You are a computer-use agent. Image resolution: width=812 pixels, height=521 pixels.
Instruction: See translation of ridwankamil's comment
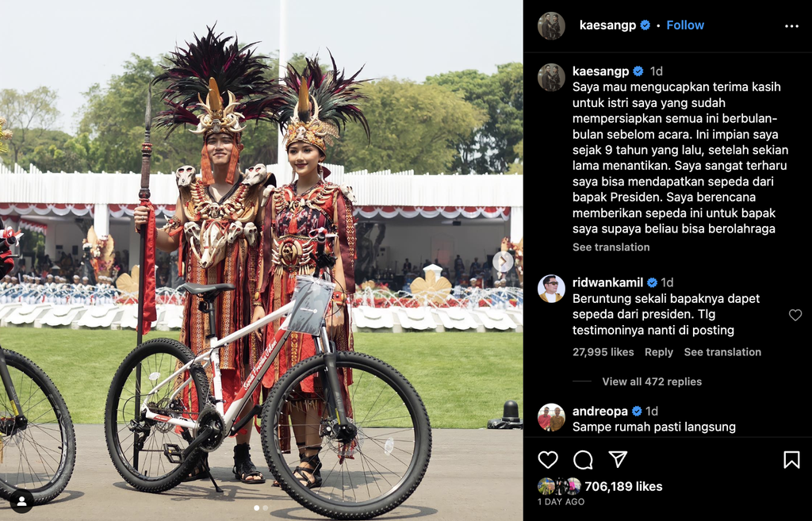click(x=722, y=352)
